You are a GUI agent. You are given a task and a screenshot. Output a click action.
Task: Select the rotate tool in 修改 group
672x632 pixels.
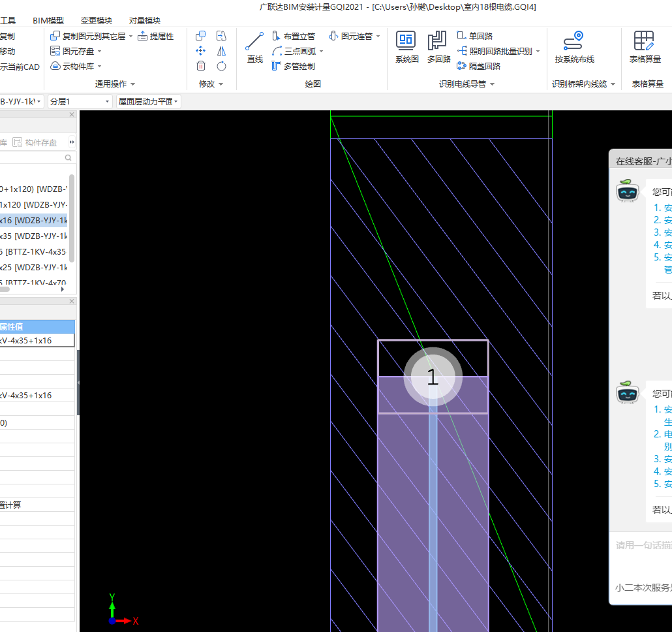[x=221, y=66]
